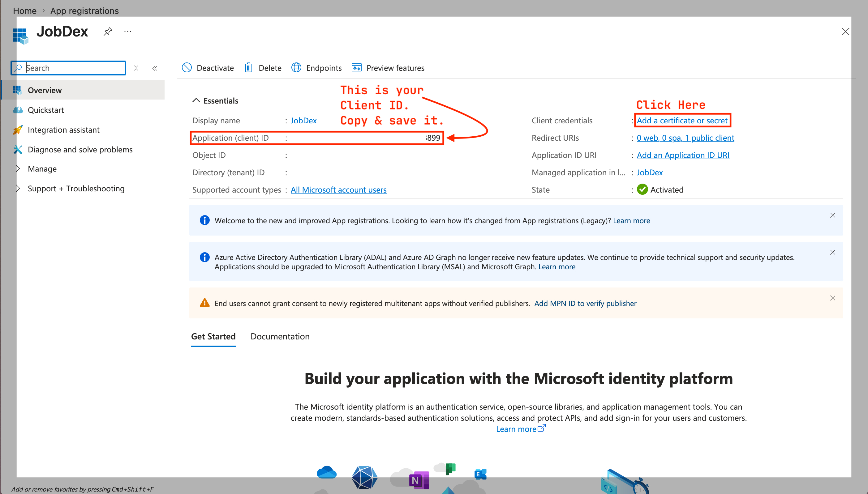Click the JobDex app registration icon
Viewport: 868px width, 494px height.
click(20, 36)
